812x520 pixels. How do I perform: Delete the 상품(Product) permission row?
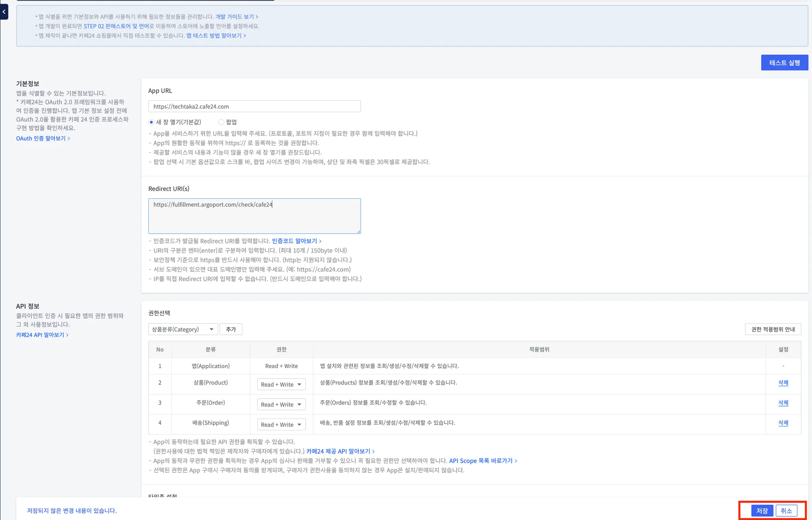783,383
